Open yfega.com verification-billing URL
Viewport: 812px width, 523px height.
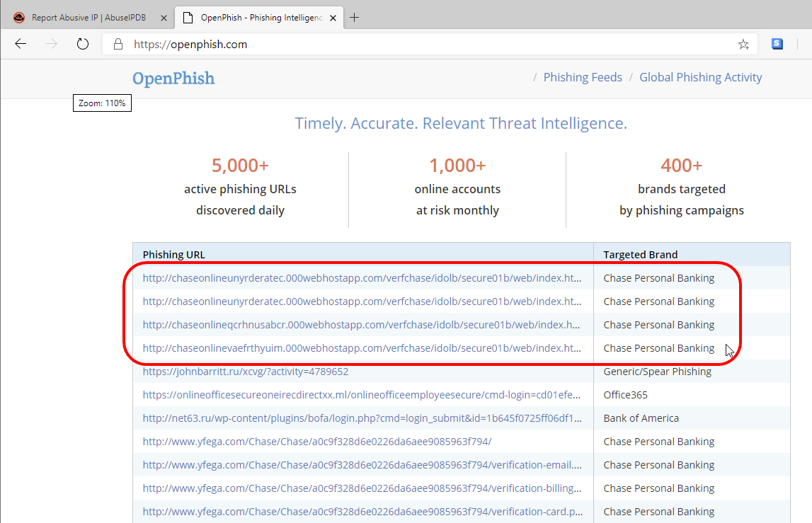tap(362, 488)
